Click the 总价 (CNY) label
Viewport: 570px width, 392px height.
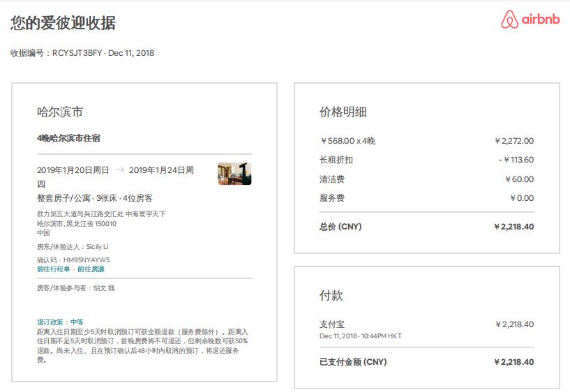[340, 227]
